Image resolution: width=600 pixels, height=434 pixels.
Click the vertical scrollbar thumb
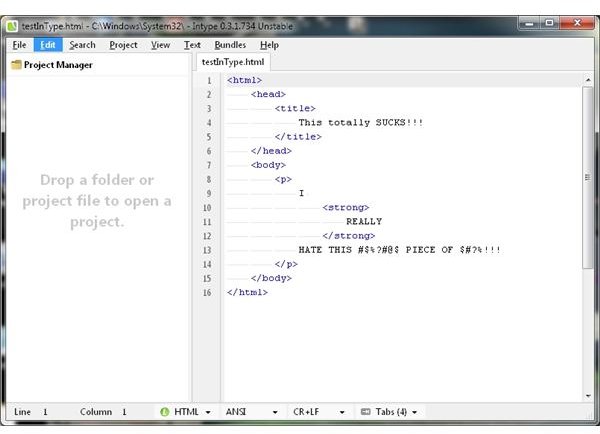(x=588, y=178)
